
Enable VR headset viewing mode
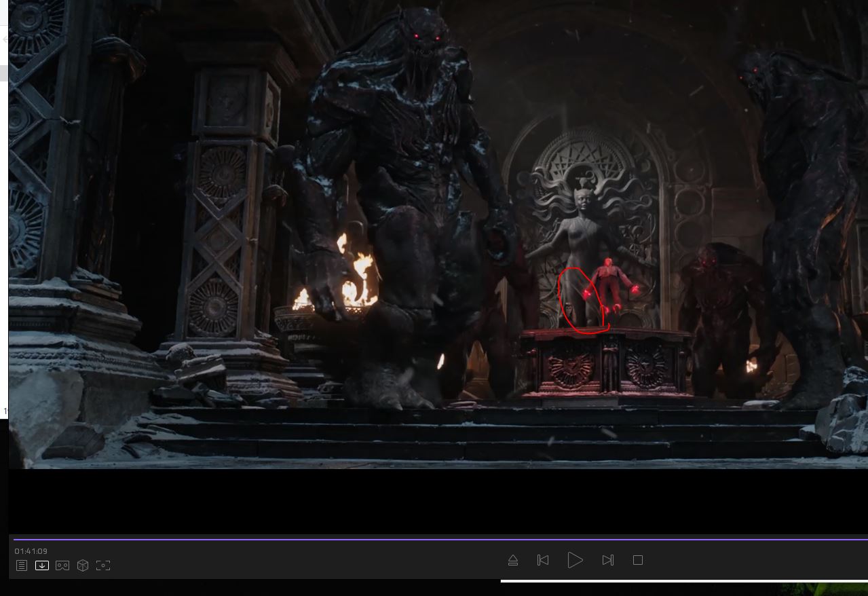tap(62, 565)
